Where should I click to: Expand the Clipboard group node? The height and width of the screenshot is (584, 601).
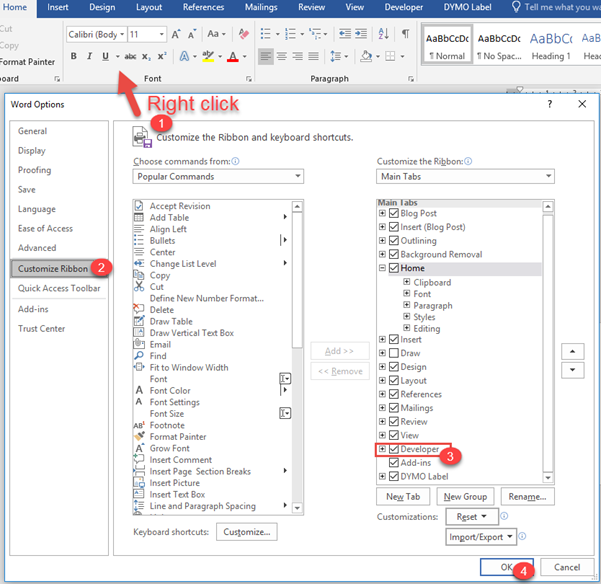407,282
